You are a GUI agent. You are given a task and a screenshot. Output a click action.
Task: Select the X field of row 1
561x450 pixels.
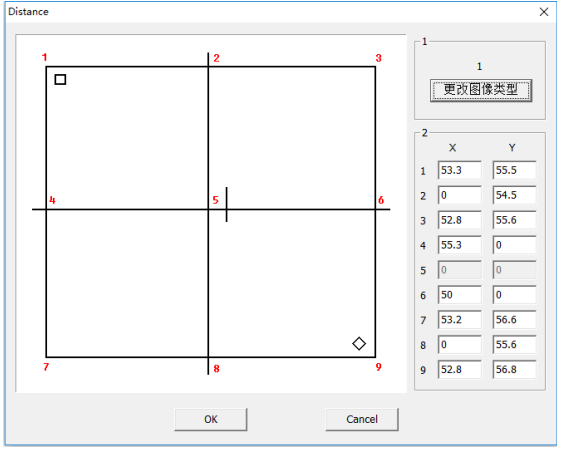[x=459, y=170]
